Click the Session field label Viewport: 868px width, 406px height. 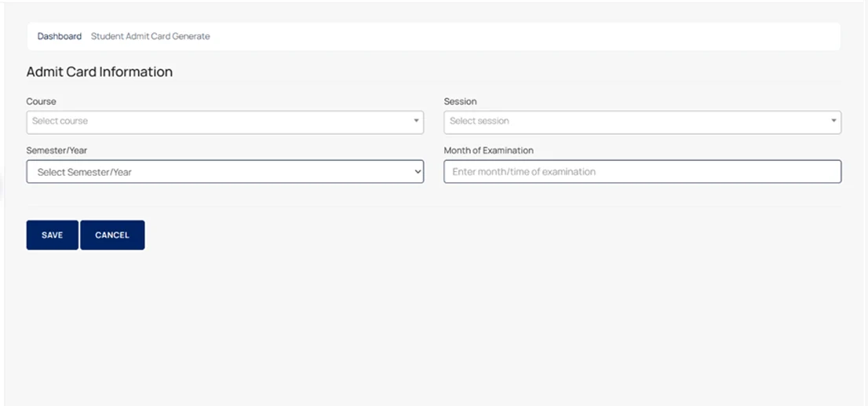460,101
